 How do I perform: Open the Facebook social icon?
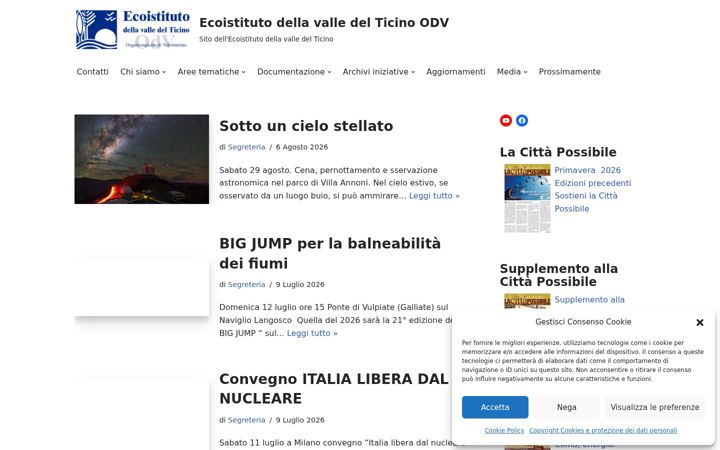pyautogui.click(x=522, y=120)
